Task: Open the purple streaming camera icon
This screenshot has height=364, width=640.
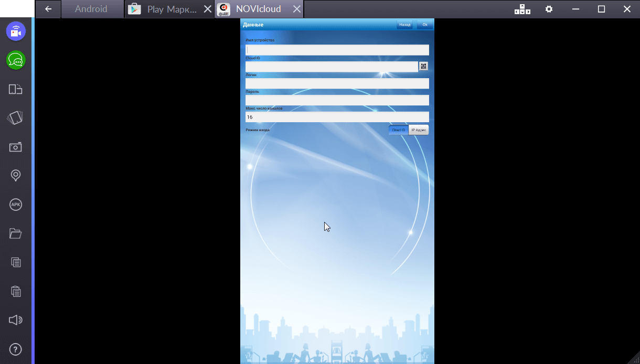Action: coord(16,31)
